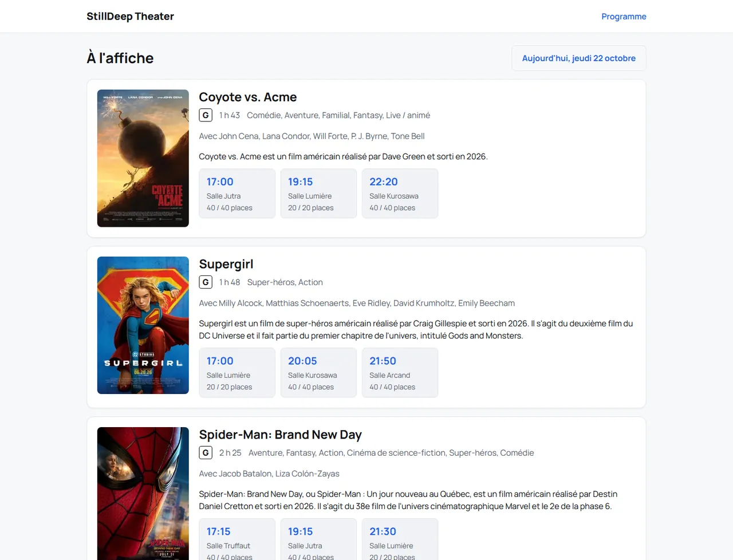Click the "1 h 43" duration text
Screen dimensions: 733x560
point(230,115)
